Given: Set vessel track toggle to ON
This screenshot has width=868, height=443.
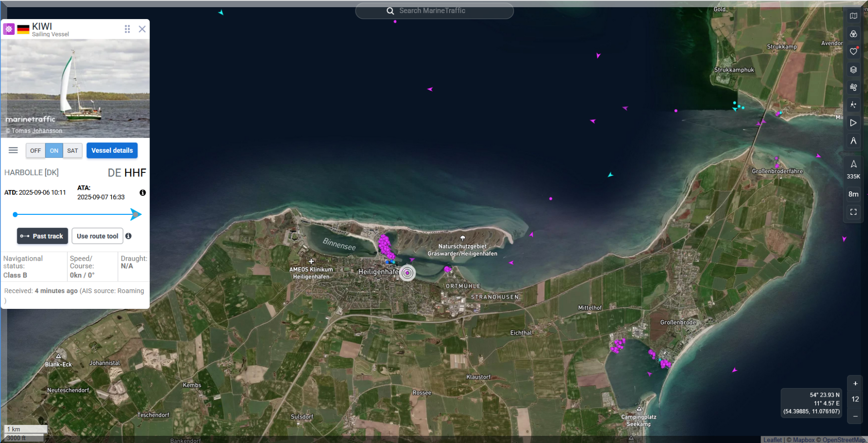Looking at the screenshot, I should (54, 151).
